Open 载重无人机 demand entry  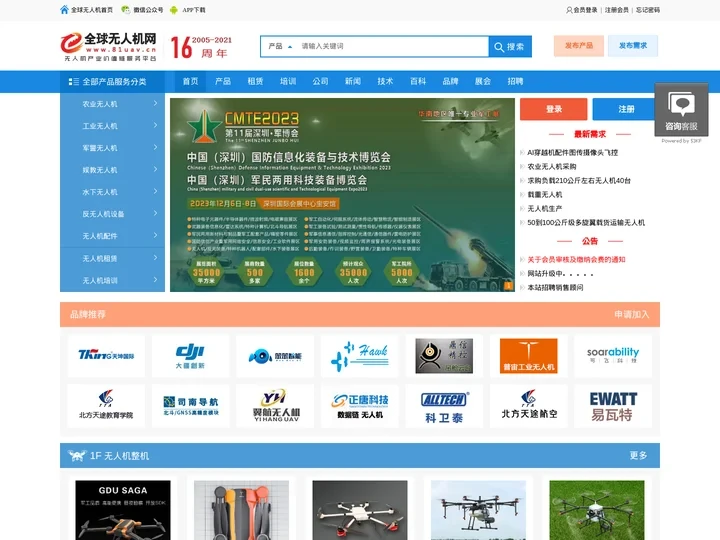(545, 195)
